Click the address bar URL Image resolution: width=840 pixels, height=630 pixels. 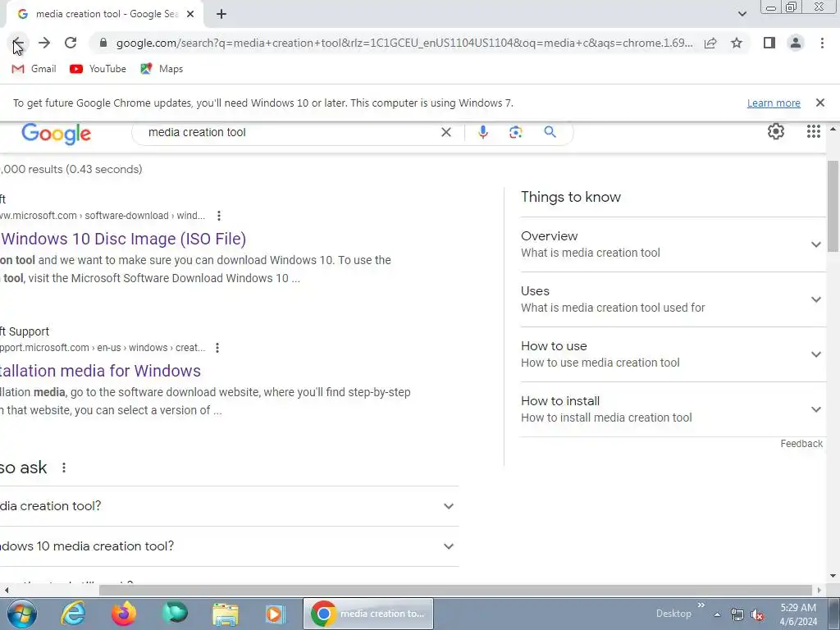(x=404, y=43)
